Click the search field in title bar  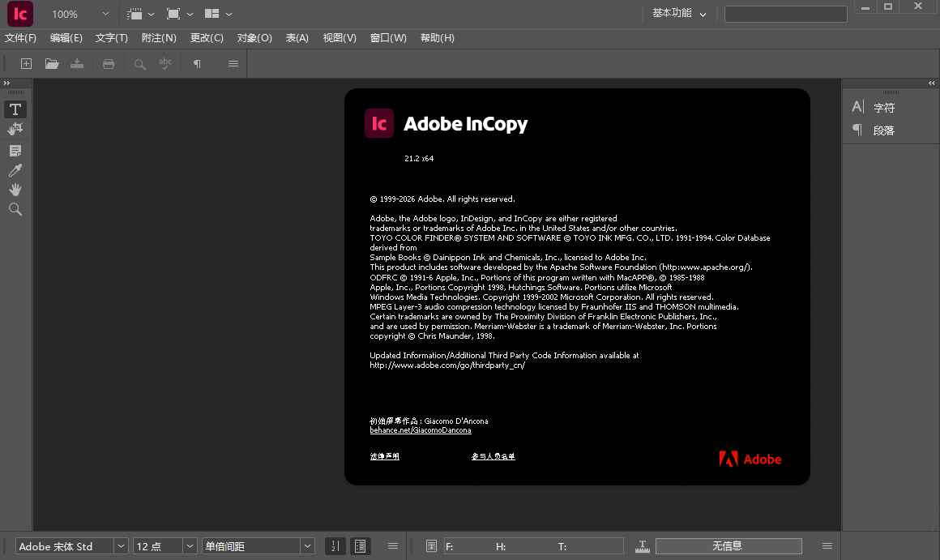[x=785, y=14]
